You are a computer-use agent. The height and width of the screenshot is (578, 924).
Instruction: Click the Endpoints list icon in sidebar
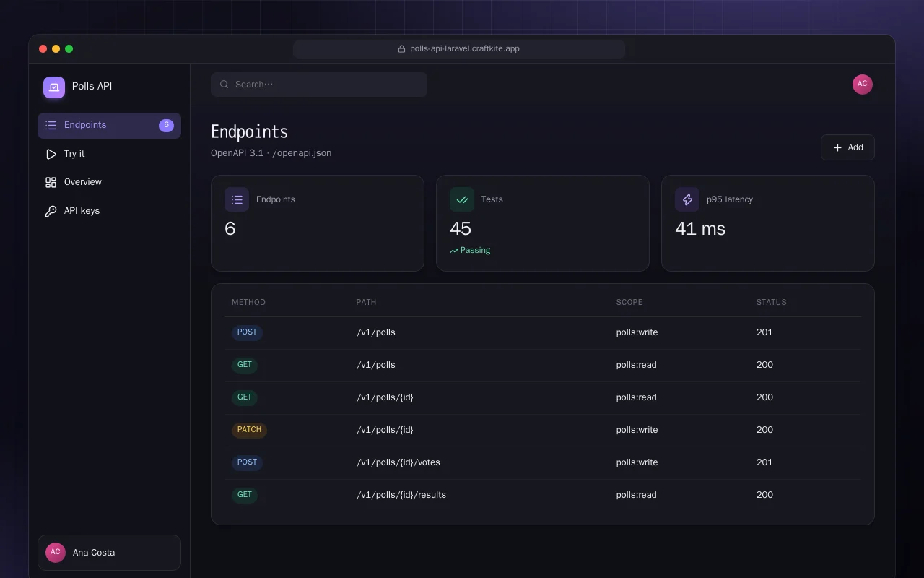[51, 125]
